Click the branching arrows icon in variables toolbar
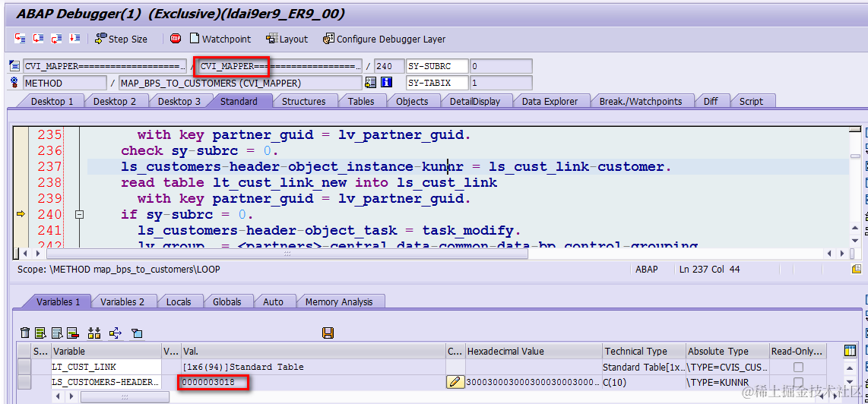 click(115, 333)
